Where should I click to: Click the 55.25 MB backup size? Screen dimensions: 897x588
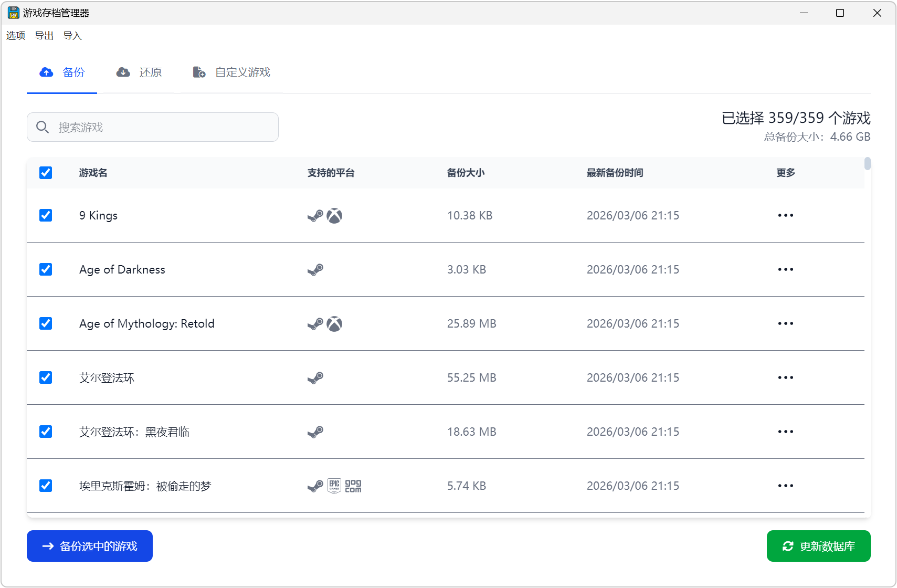pos(472,377)
